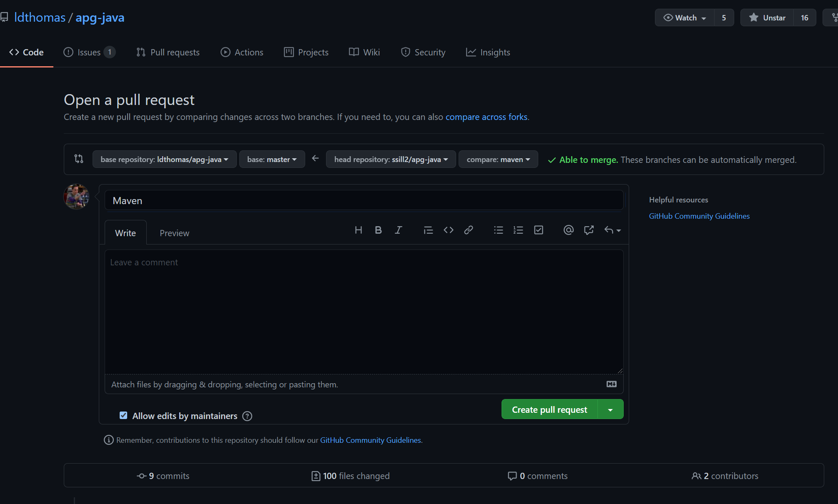The height and width of the screenshot is (504, 838).
Task: Click the pull request title field
Action: click(364, 200)
